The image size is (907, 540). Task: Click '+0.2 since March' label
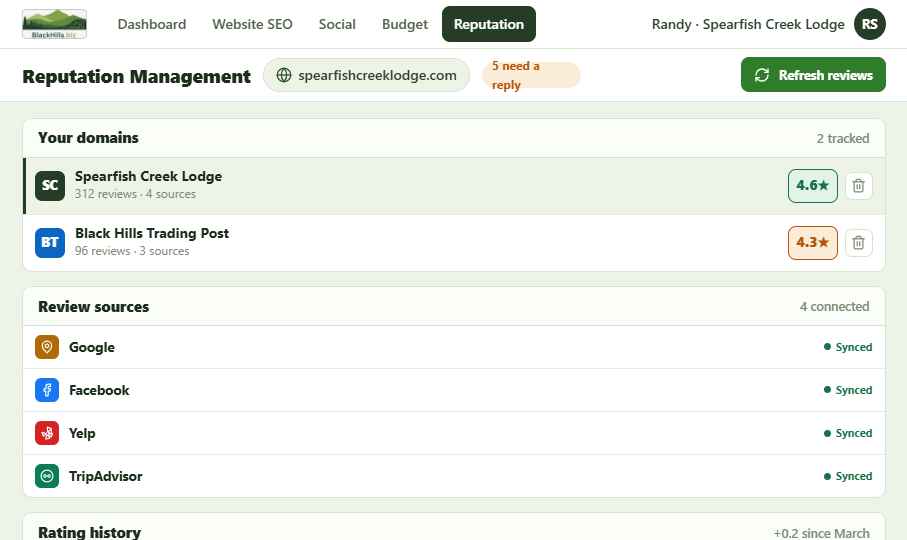click(821, 533)
